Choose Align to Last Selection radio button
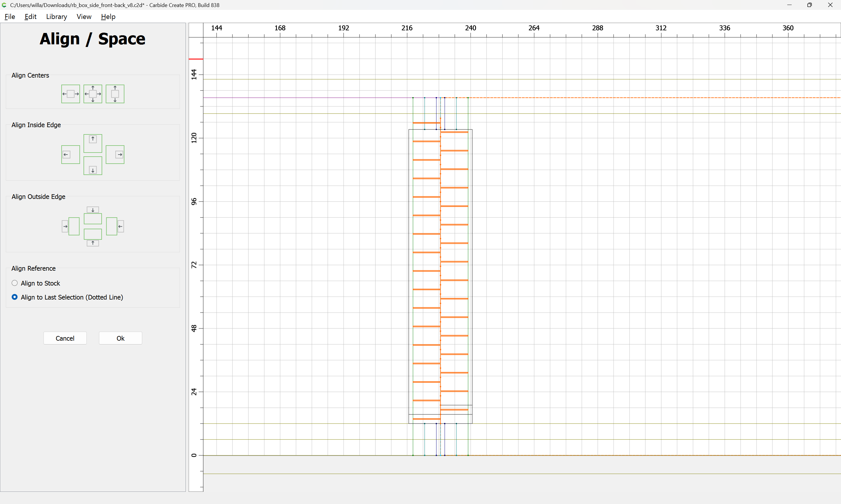 click(x=15, y=297)
